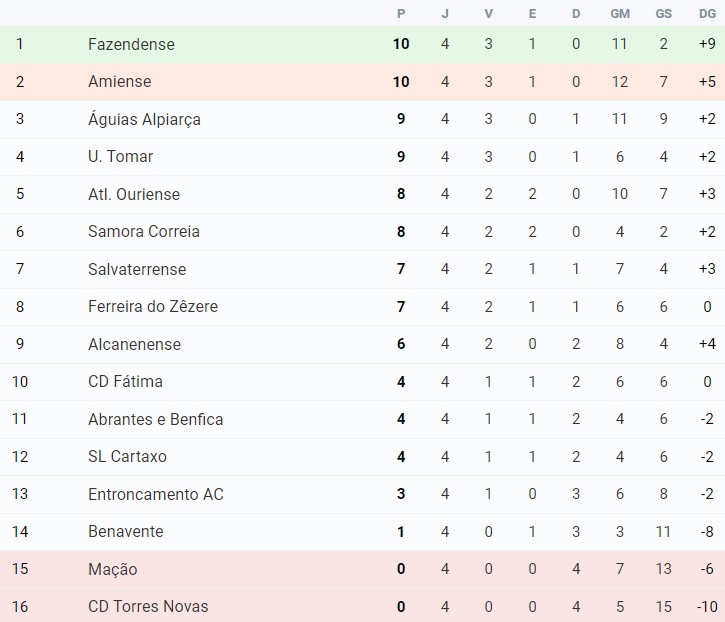This screenshot has width=725, height=622.
Task: Sort table by P points column header
Action: [x=401, y=13]
